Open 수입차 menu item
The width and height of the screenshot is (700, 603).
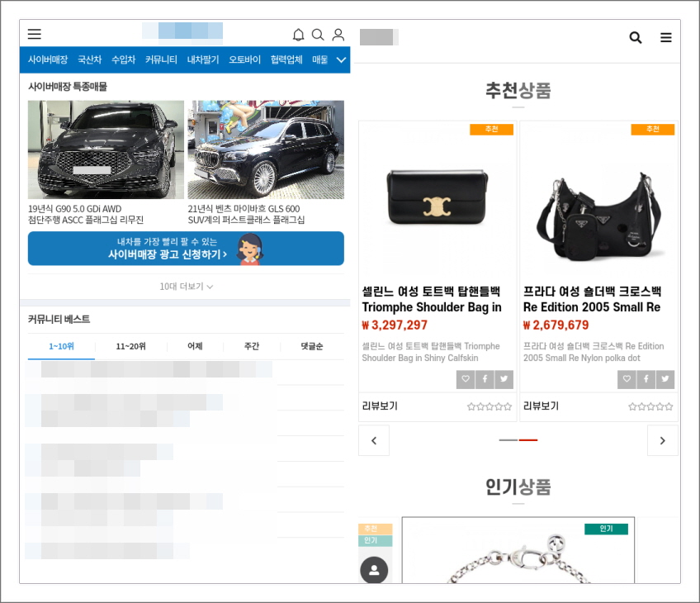click(123, 59)
